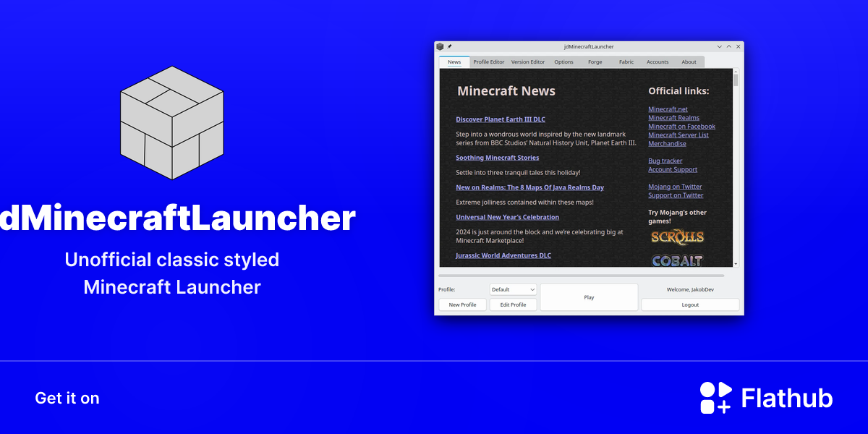This screenshot has height=434, width=868.
Task: Visit the Minecraft.net link
Action: pos(668,109)
